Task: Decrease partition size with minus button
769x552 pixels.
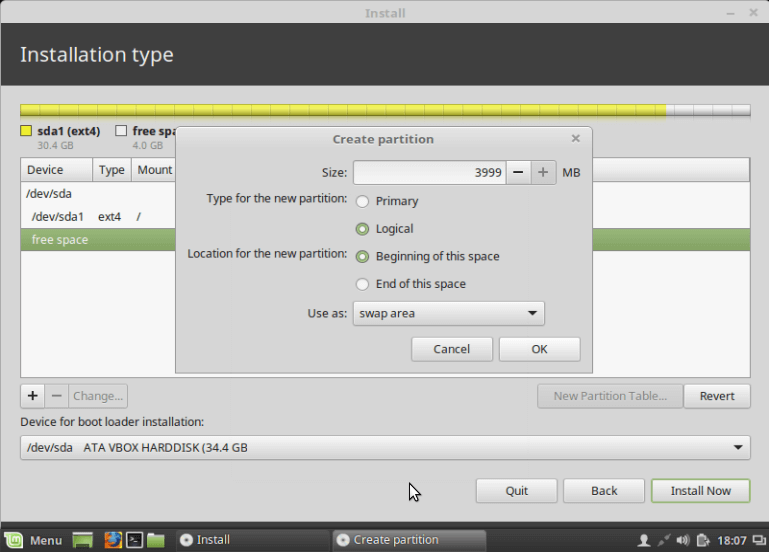Action: point(518,172)
